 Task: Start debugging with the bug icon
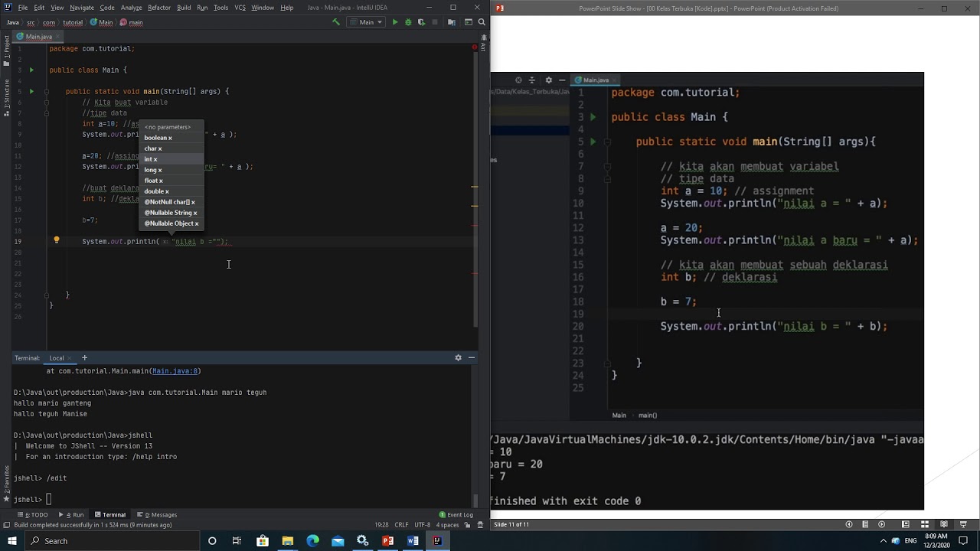pos(407,22)
